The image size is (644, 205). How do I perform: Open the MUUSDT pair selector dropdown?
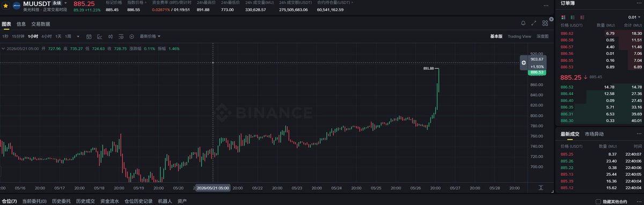pyautogui.click(x=65, y=3)
